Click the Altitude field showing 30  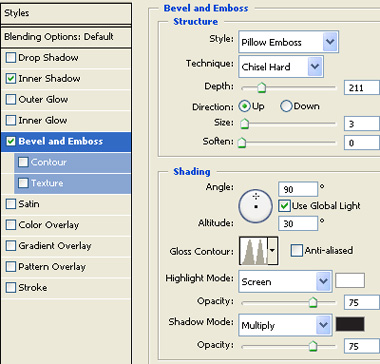coord(298,223)
